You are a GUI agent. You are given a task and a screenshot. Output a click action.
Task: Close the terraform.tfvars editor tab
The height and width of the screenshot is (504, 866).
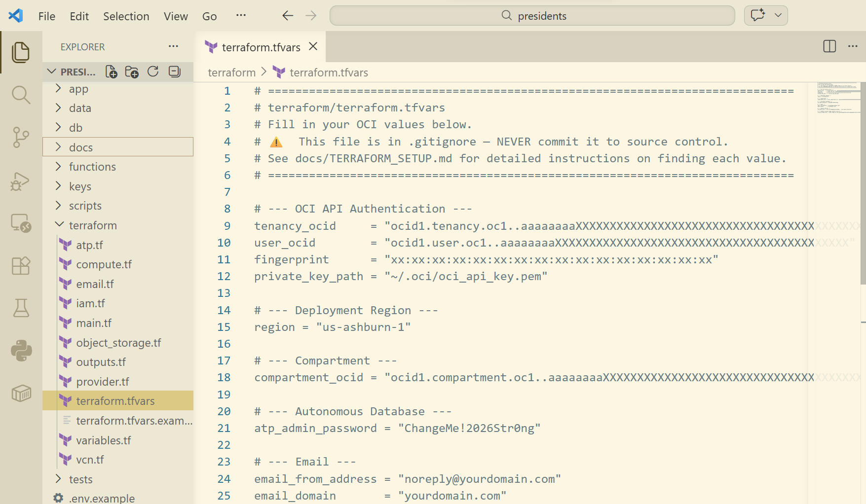click(313, 46)
